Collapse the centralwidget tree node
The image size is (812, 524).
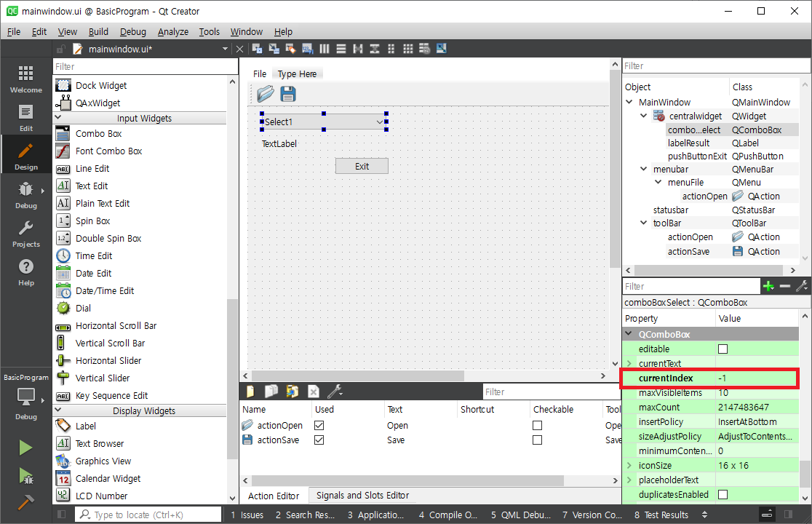pyautogui.click(x=644, y=116)
